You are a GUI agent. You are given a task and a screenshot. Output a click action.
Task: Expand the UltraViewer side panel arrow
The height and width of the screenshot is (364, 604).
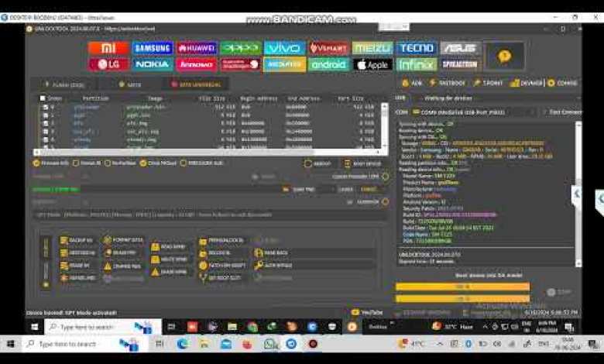pyautogui.click(x=599, y=200)
